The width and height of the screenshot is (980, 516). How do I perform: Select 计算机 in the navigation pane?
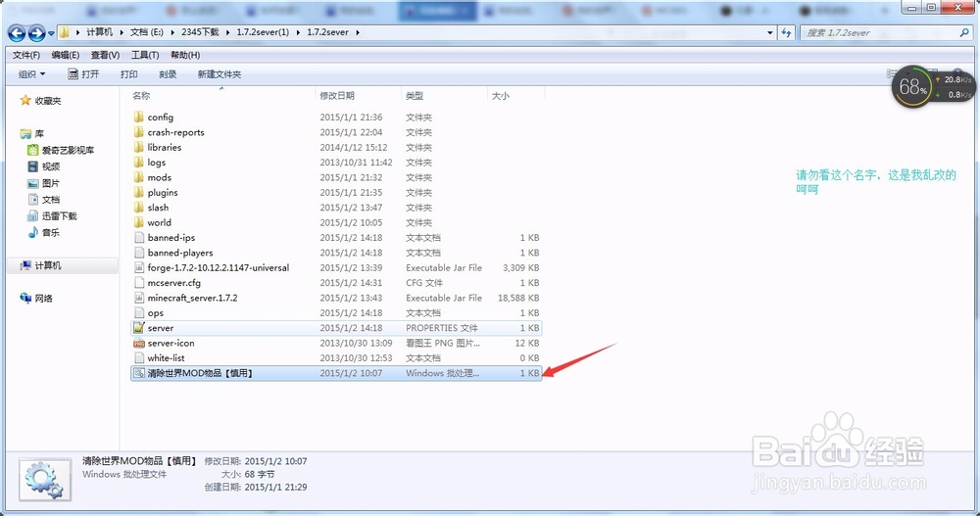[x=40, y=265]
